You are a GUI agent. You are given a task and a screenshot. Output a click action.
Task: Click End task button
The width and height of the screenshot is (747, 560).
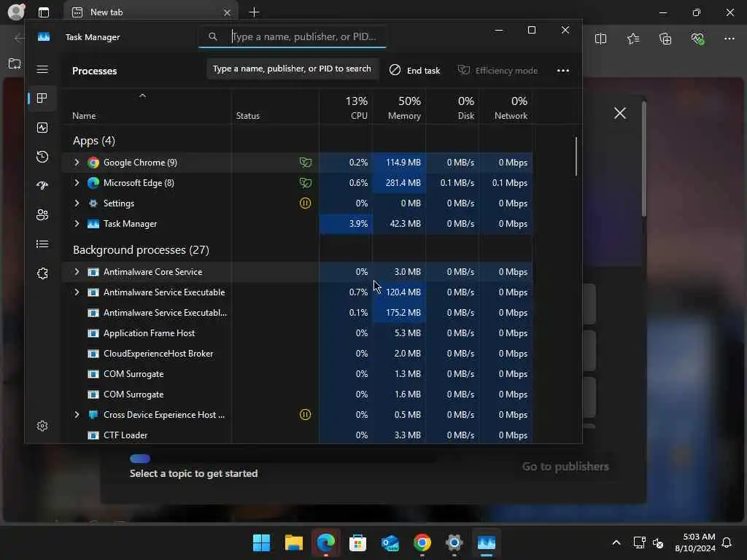click(415, 71)
